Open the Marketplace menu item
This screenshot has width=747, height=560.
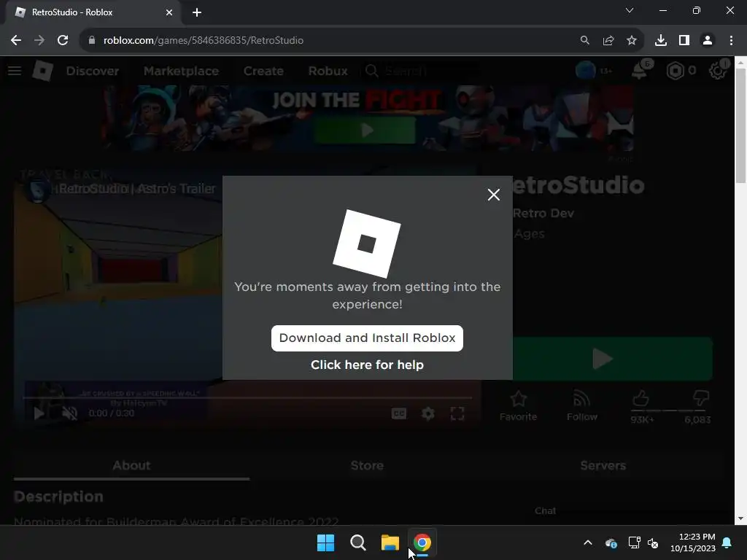point(181,71)
